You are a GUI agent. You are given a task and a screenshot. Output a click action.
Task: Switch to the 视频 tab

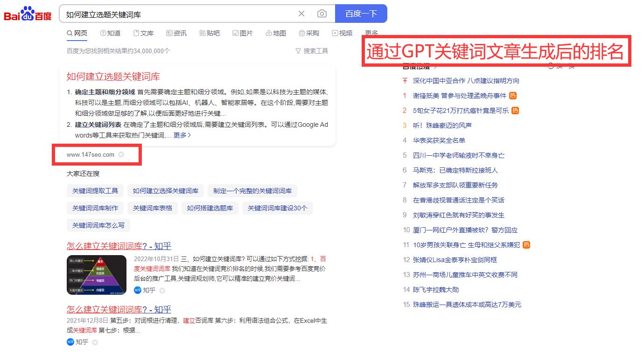coord(342,33)
